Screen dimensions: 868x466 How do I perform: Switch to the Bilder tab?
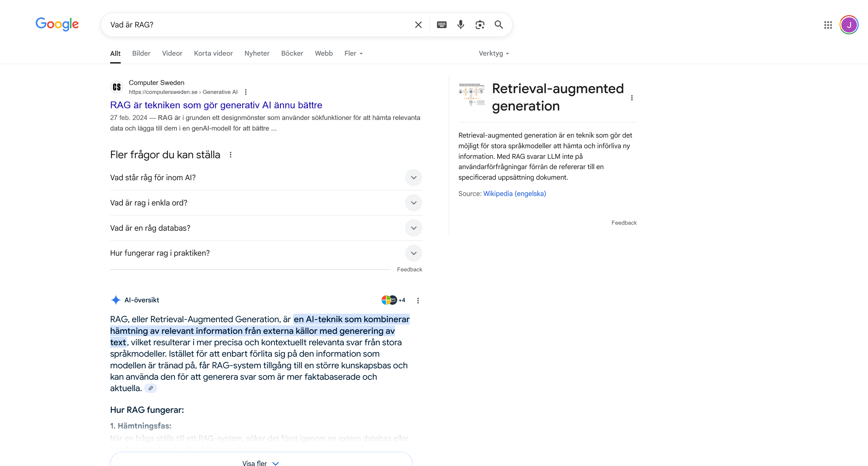[141, 53]
